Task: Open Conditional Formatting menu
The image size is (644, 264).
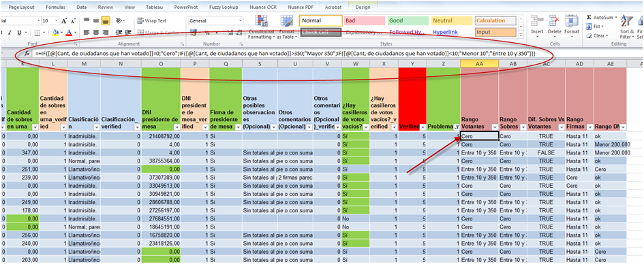Action: click(261, 27)
